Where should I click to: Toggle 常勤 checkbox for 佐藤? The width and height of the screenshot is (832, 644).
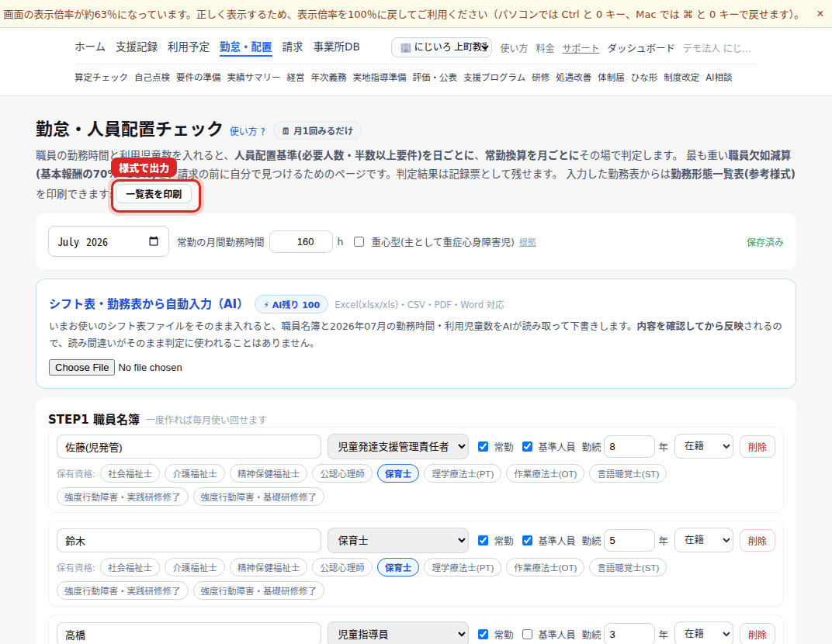(483, 447)
